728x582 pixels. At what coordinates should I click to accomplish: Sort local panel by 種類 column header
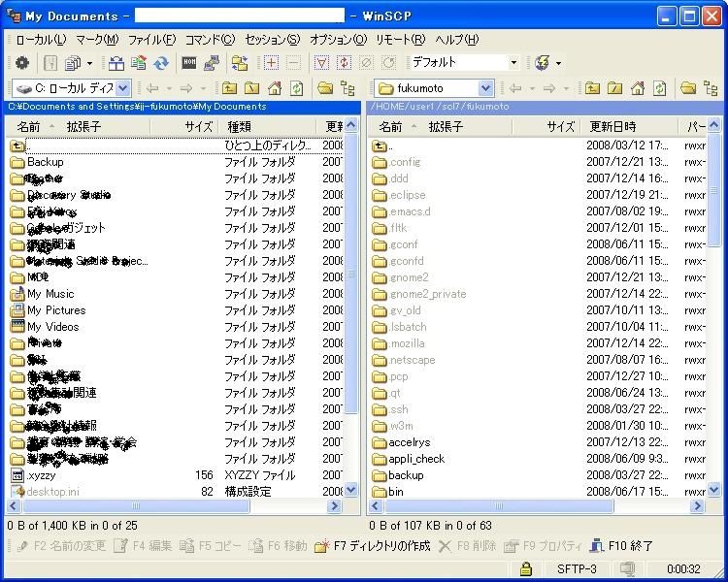pos(268,126)
